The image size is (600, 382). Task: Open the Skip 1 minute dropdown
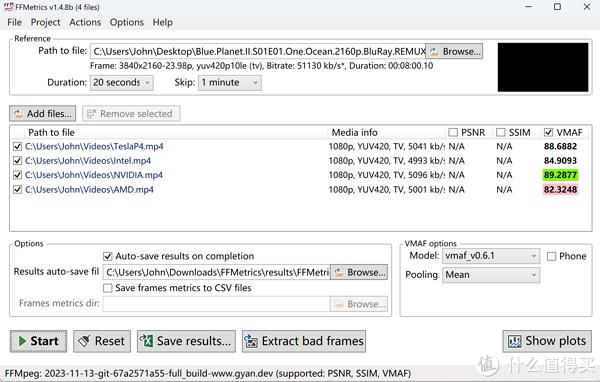[230, 83]
